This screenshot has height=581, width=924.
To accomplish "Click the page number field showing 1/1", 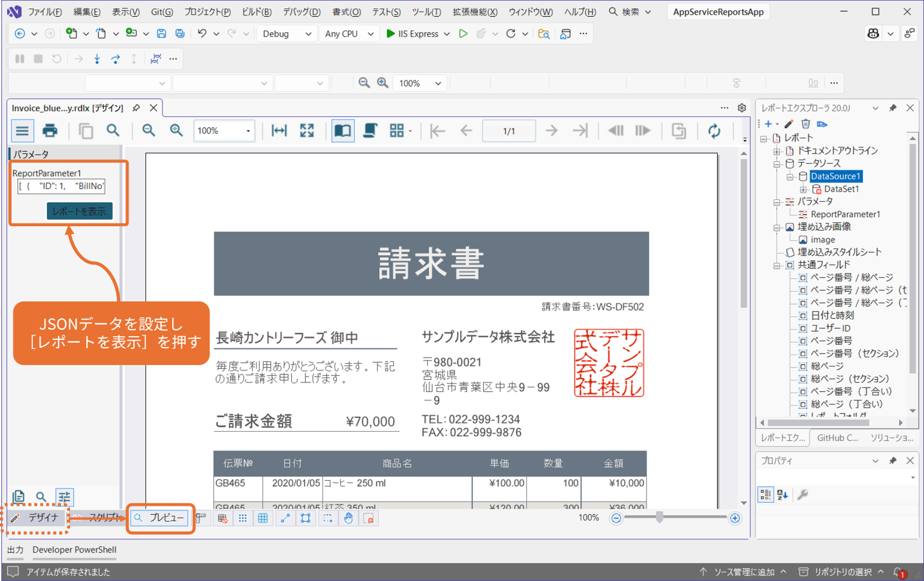I will (x=509, y=131).
